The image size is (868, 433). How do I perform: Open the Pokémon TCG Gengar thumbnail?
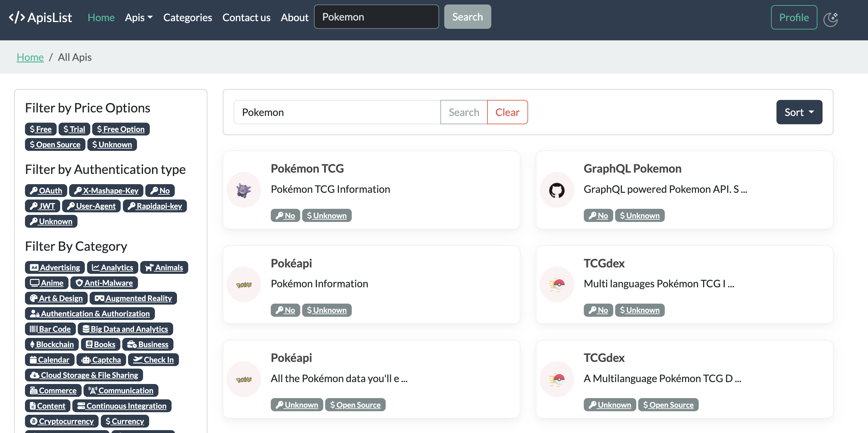click(x=244, y=190)
